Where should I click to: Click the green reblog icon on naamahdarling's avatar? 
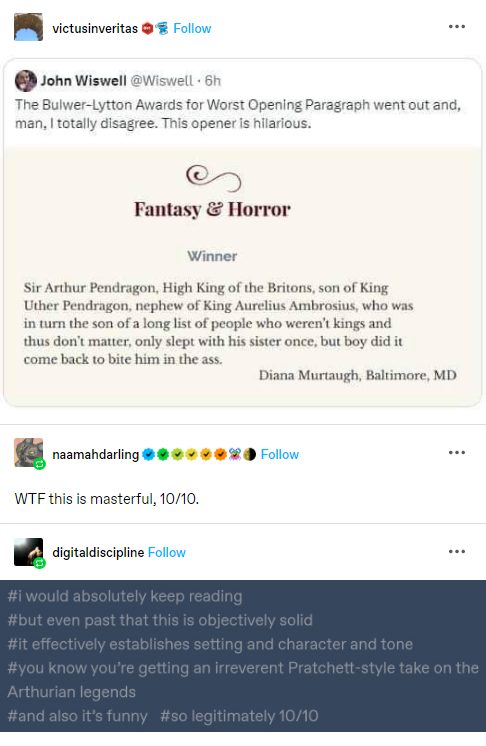pos(39,464)
